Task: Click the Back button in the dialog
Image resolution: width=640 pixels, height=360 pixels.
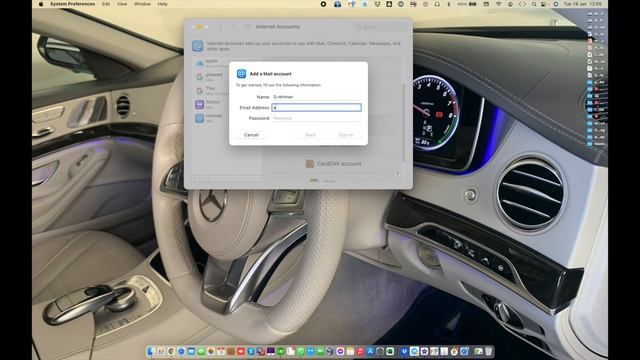Action: coord(310,135)
